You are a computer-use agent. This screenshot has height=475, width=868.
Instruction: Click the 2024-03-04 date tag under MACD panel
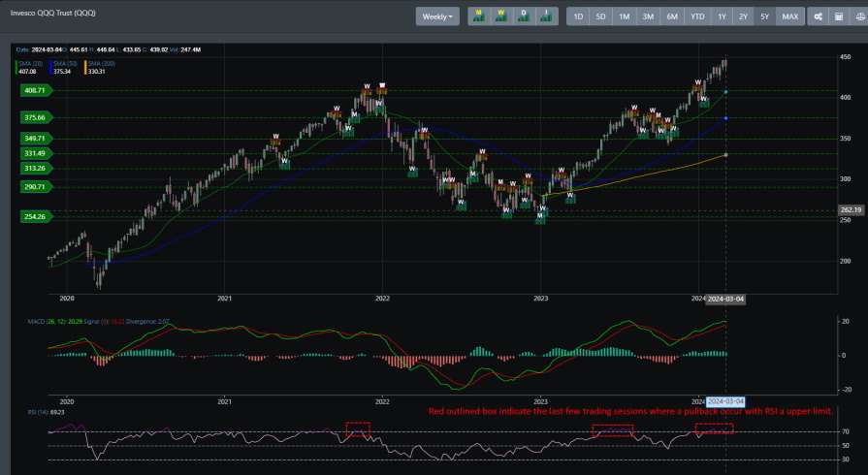725,401
